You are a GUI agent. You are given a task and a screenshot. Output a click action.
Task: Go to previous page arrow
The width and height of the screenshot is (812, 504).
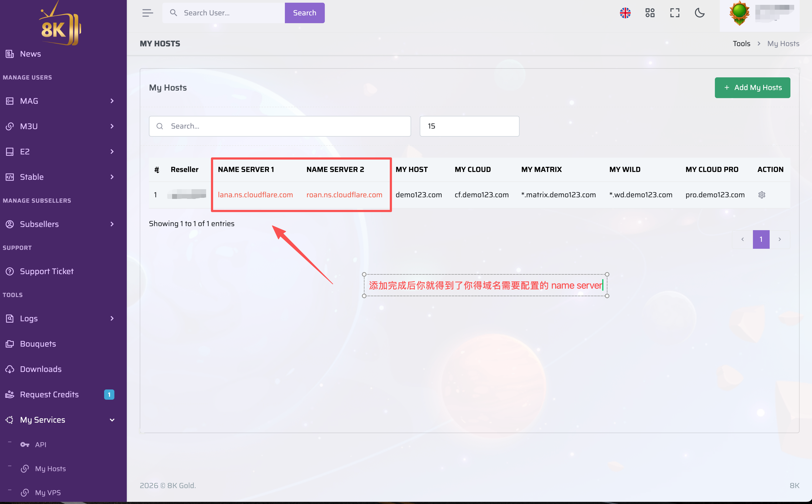743,239
